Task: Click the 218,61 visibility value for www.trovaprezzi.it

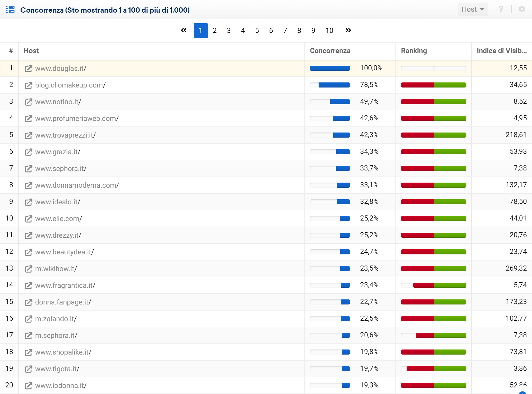Action: coord(516,135)
